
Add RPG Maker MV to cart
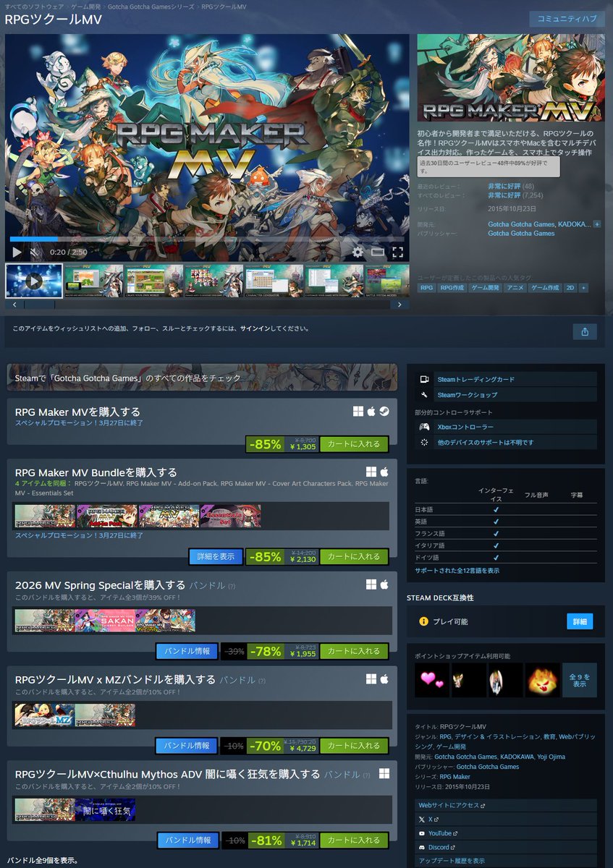tap(354, 444)
